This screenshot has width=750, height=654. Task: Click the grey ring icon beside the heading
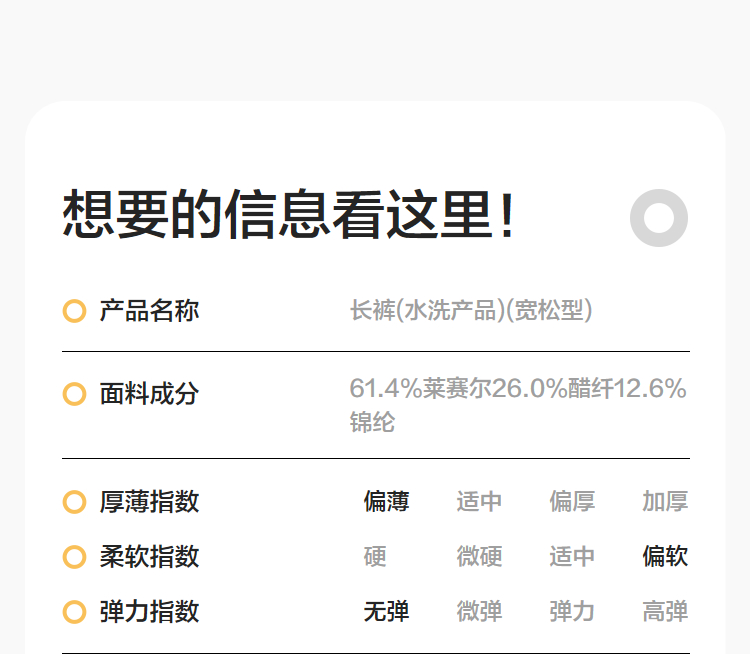point(659,218)
